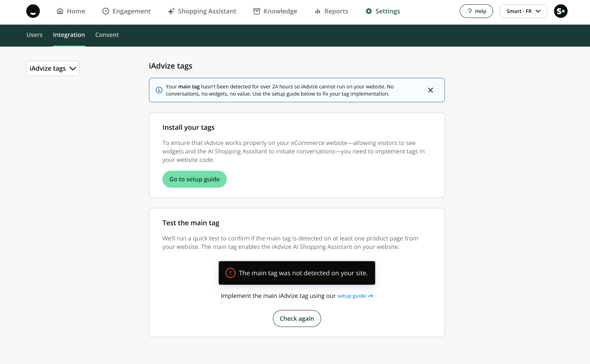
Task: Click the Check again button
Action: (x=297, y=318)
